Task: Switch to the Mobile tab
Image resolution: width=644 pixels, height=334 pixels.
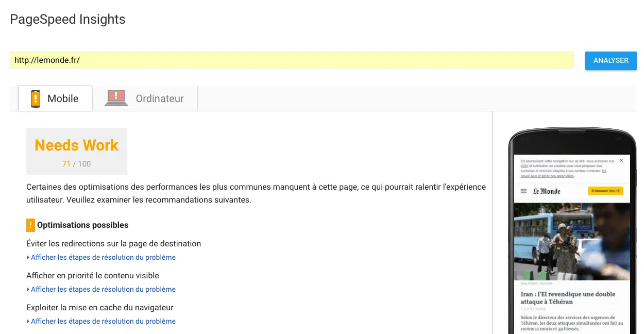Action: point(55,98)
